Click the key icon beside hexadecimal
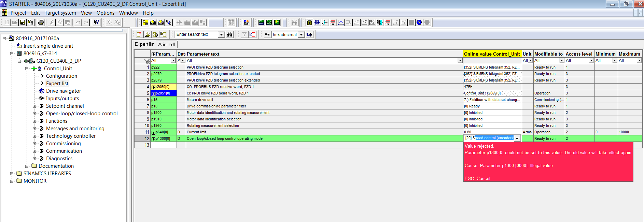The width and height of the screenshot is (644, 222). click(267, 34)
